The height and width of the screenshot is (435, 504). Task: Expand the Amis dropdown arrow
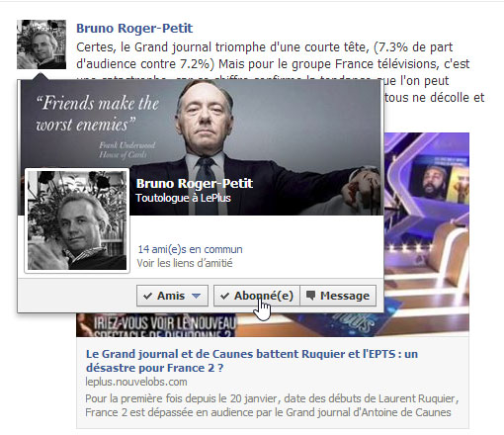(x=196, y=296)
